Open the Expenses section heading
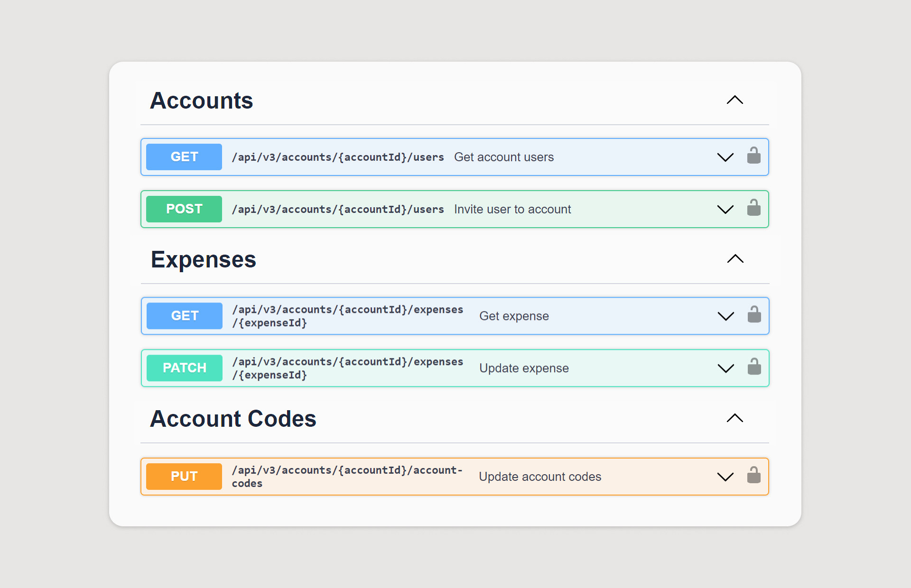This screenshot has width=911, height=588. coord(203,260)
